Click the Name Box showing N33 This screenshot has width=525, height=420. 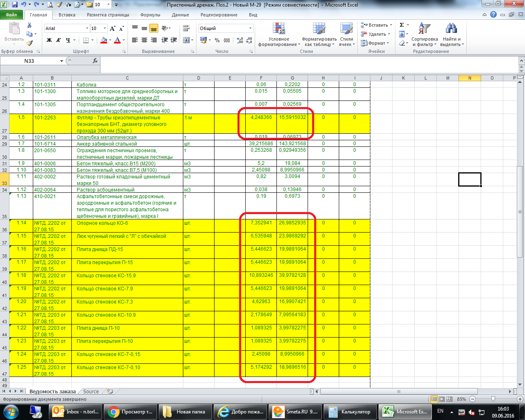29,61
